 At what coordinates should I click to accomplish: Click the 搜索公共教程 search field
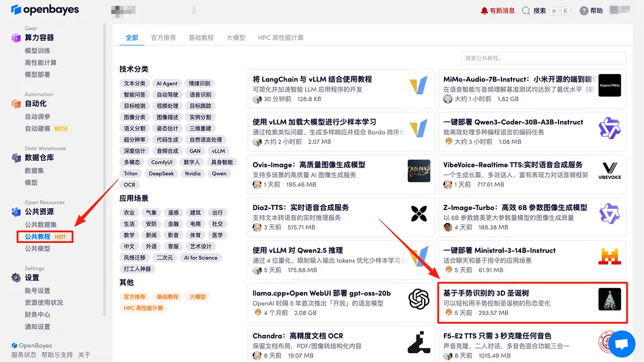tap(543, 58)
